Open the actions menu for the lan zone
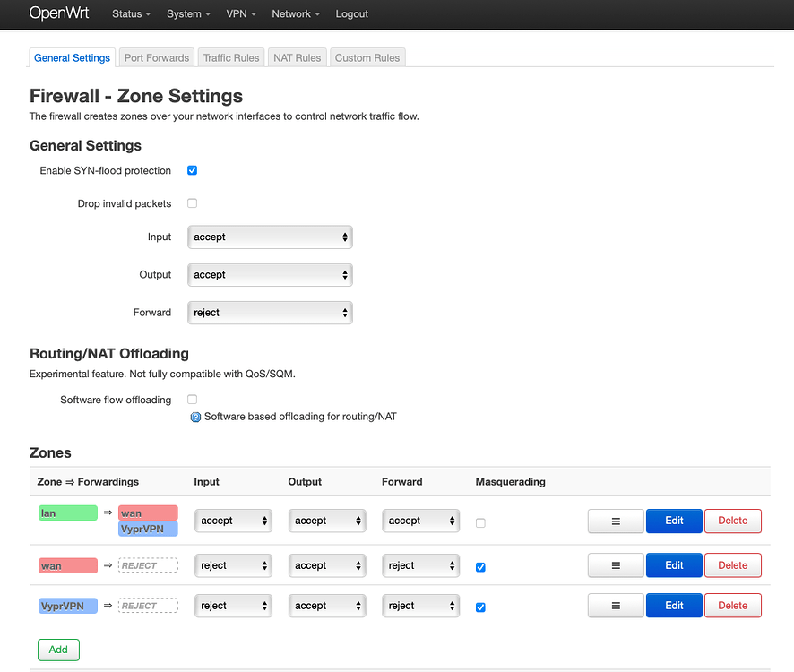The width and height of the screenshot is (794, 672). click(615, 521)
